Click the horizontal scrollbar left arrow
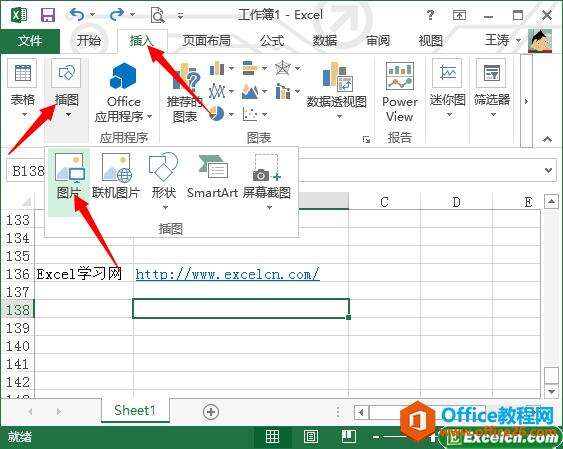The image size is (563, 449). pyautogui.click(x=361, y=412)
